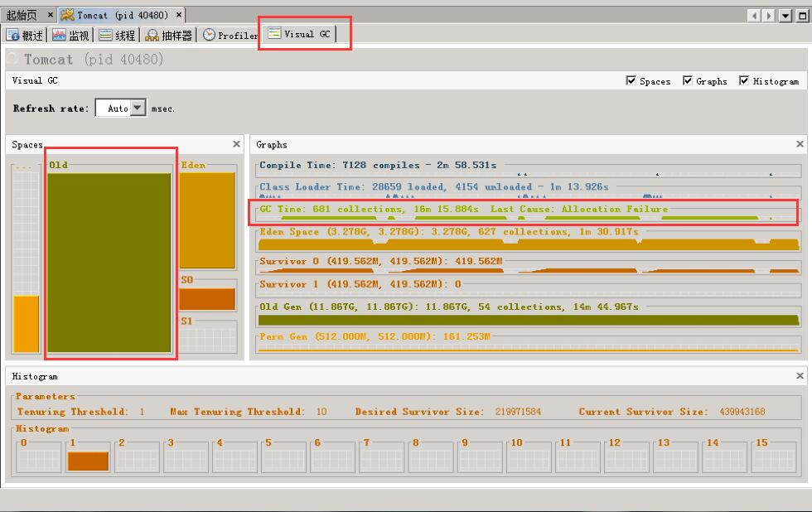The image size is (812, 512).
Task: Switch to the 监视 monitor tab
Action: (72, 36)
